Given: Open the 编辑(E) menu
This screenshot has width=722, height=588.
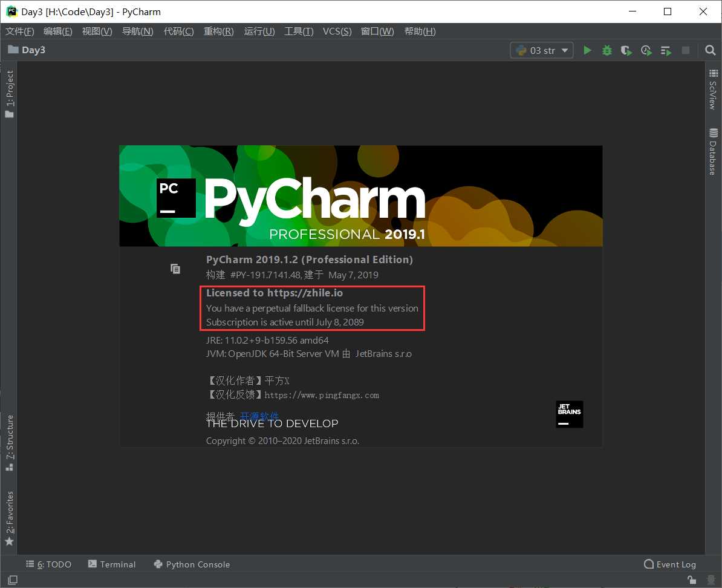Looking at the screenshot, I should point(58,31).
